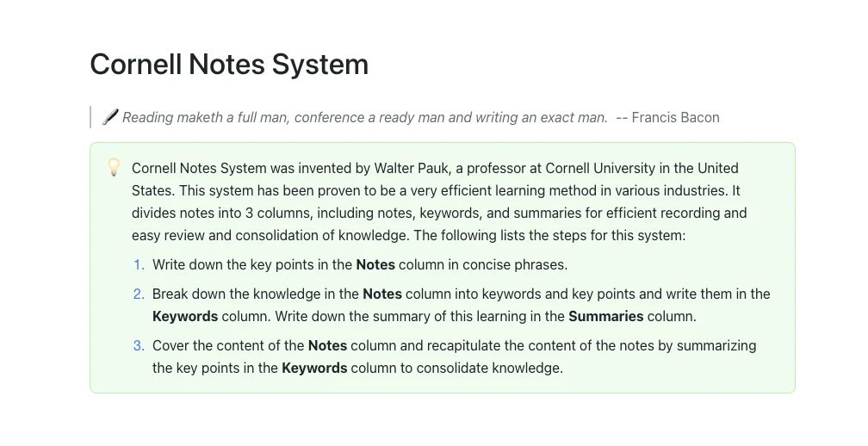Click bold Keywords beginning step two's second line

coord(185,317)
